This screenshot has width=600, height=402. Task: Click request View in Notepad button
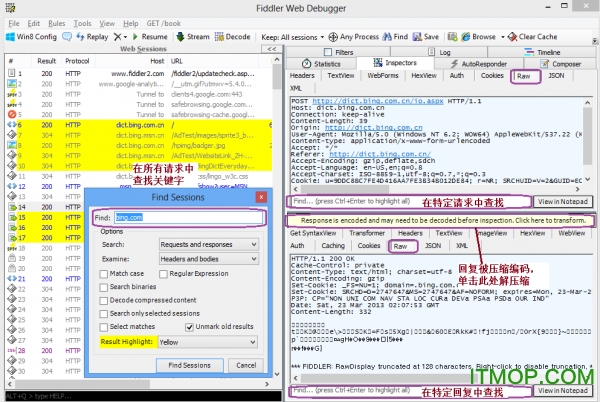pos(563,202)
